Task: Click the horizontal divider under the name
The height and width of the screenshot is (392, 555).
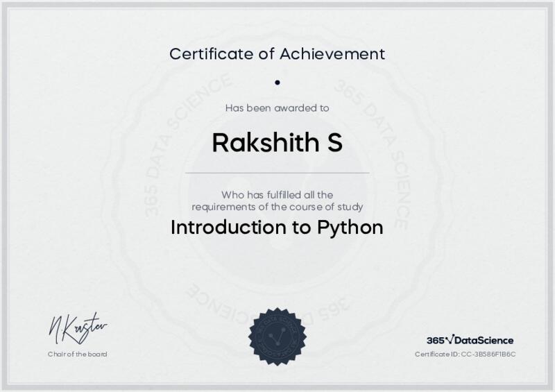Action: (x=277, y=172)
